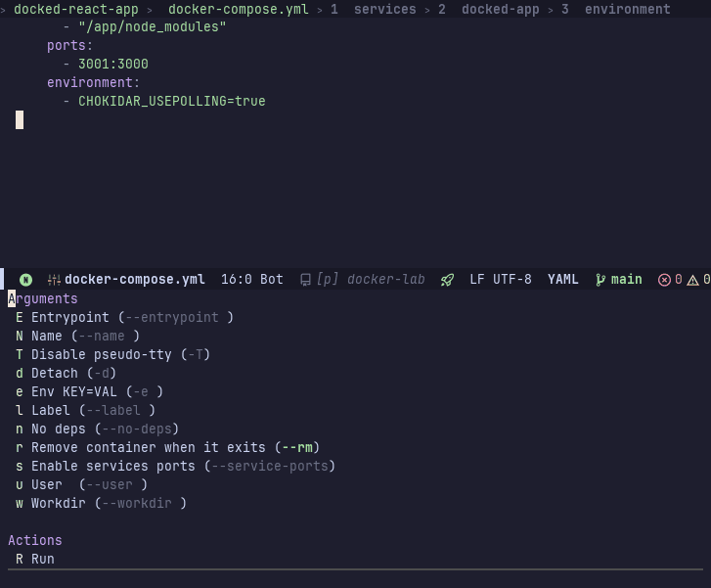Open the YAML major mode menu
Image resolution: width=711 pixels, height=588 pixels.
tap(563, 280)
